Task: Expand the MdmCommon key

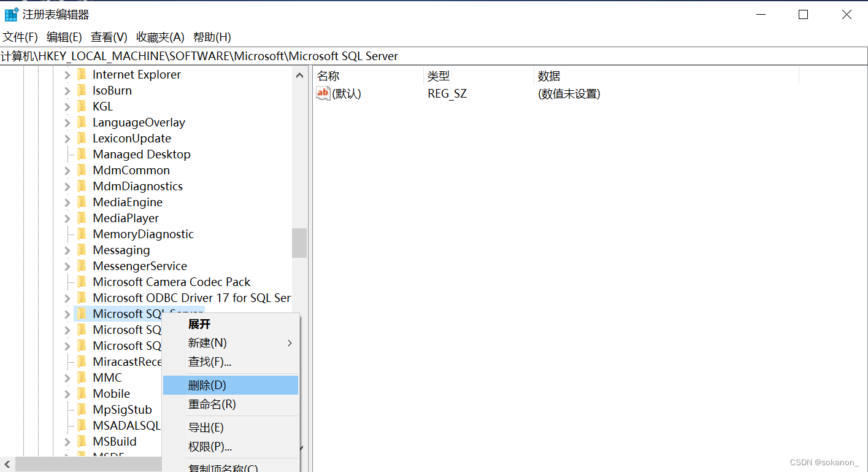Action: [67, 171]
